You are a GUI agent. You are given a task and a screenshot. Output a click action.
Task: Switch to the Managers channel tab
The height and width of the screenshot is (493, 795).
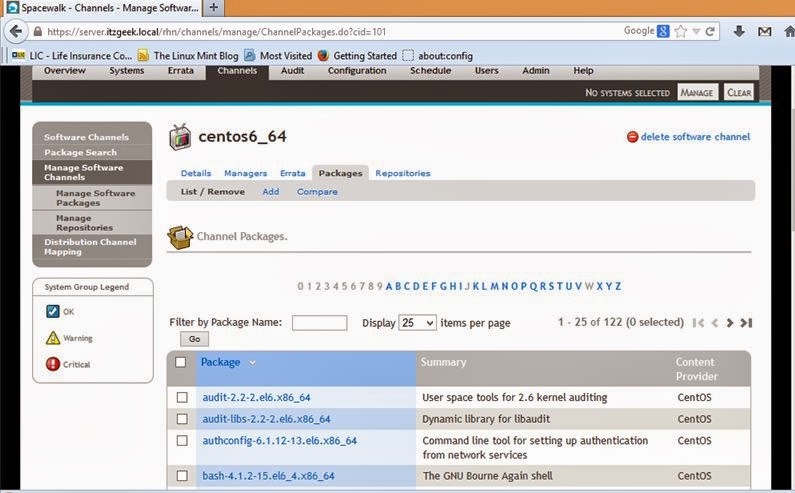tap(245, 173)
